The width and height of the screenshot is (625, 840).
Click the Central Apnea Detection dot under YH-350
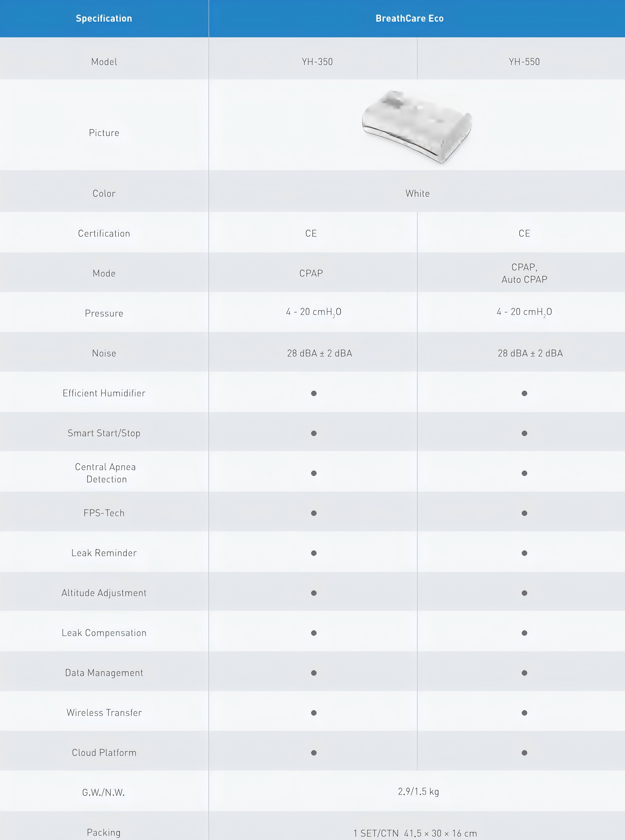coord(314,473)
